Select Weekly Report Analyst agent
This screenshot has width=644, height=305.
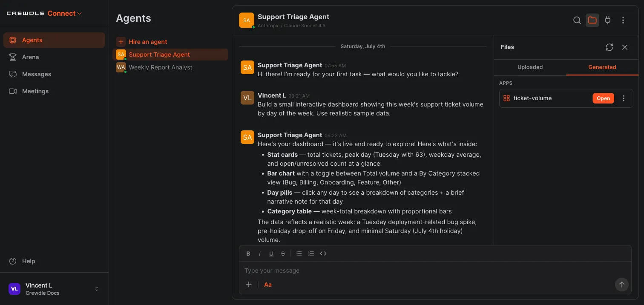coord(170,67)
